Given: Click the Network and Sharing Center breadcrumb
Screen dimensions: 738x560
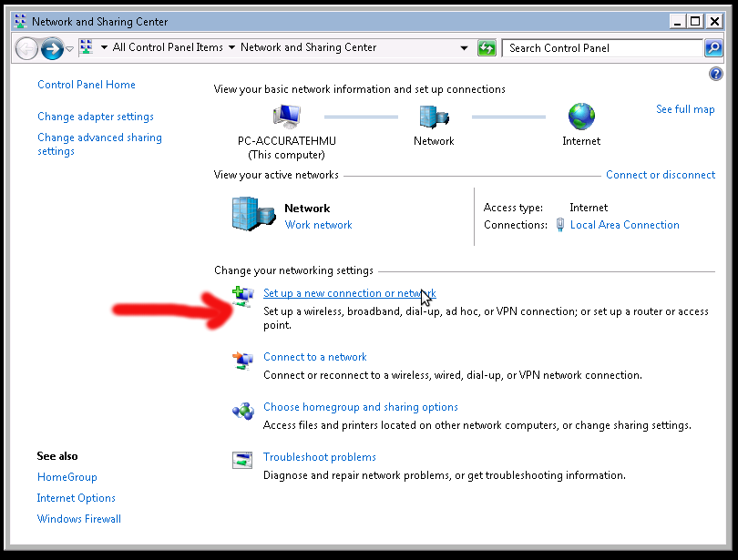Looking at the screenshot, I should point(308,47).
